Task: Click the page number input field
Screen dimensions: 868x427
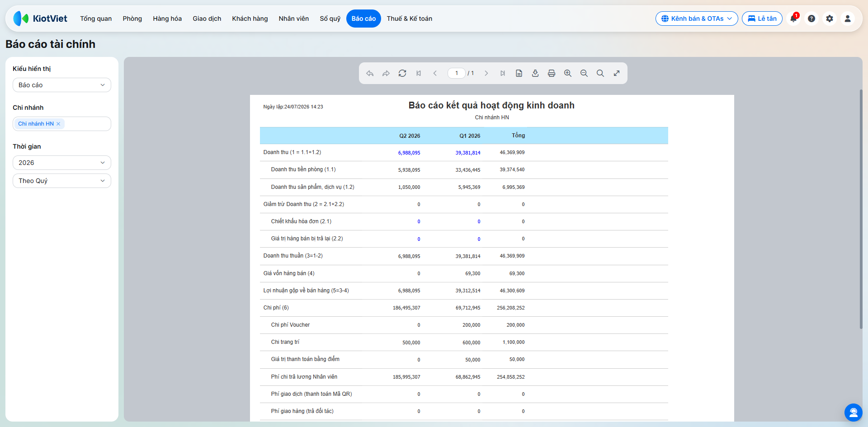Action: (457, 73)
